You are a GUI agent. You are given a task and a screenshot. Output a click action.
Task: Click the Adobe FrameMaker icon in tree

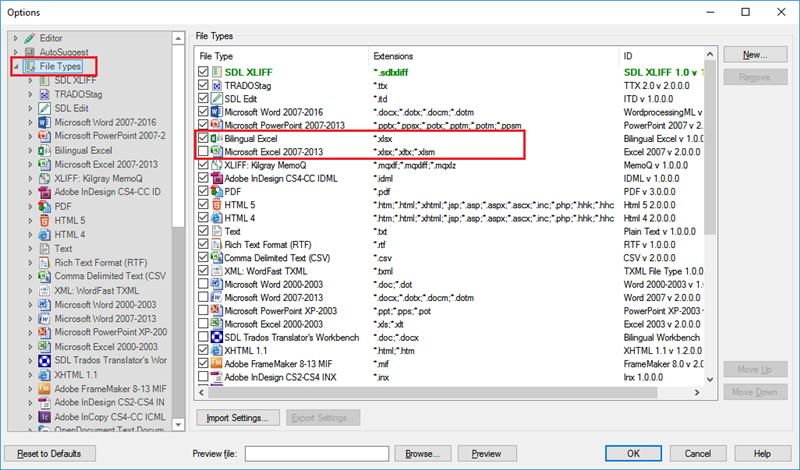point(44,389)
